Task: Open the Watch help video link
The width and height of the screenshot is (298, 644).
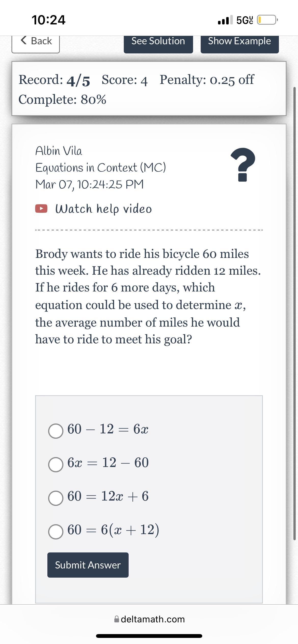Action: coord(103,209)
